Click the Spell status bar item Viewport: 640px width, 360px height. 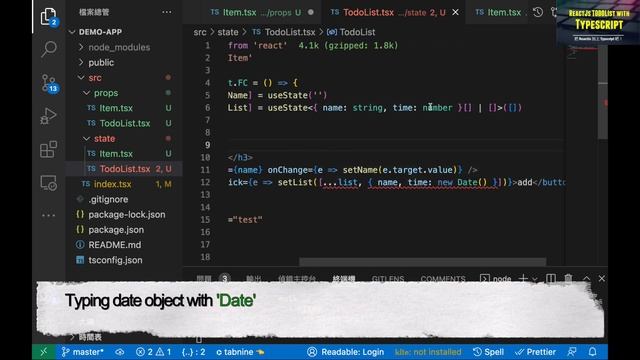coord(488,352)
